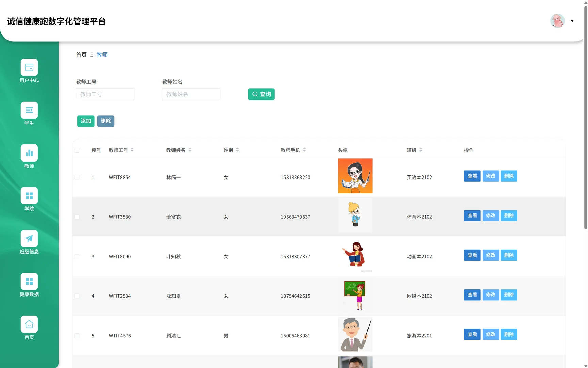Click the breadcrumb separator icon after 首页

click(x=92, y=55)
